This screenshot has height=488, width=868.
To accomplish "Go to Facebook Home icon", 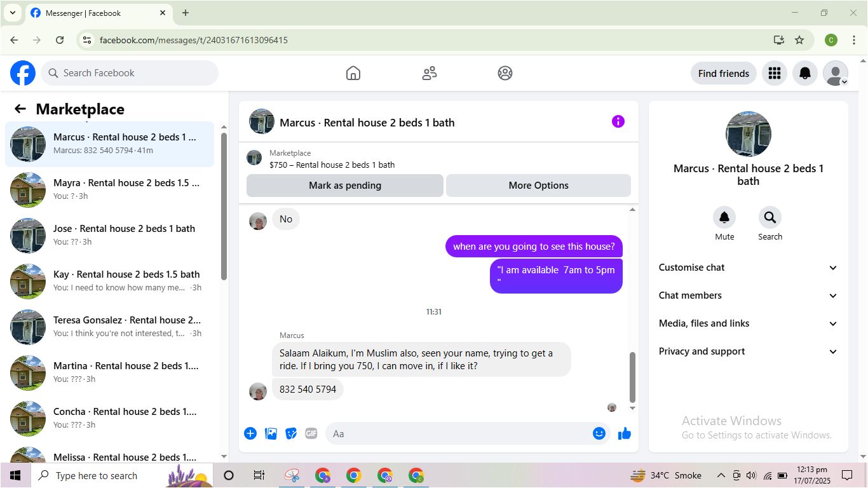I will tap(353, 73).
